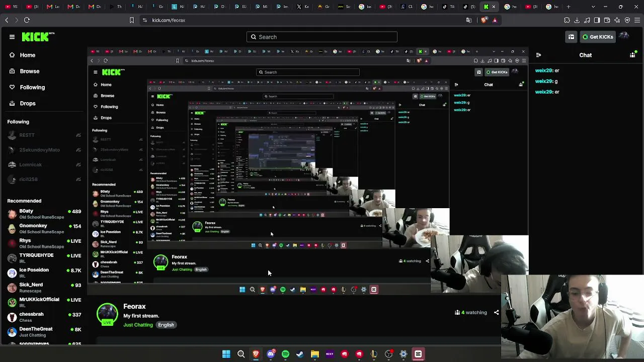Switch to the X browser tab
Image resolution: width=644 pixels, height=362 pixels.
(x=302, y=7)
